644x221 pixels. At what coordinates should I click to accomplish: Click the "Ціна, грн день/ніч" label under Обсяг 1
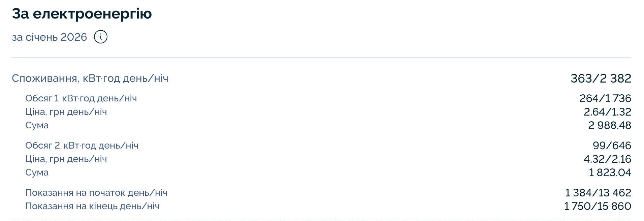coord(66,112)
